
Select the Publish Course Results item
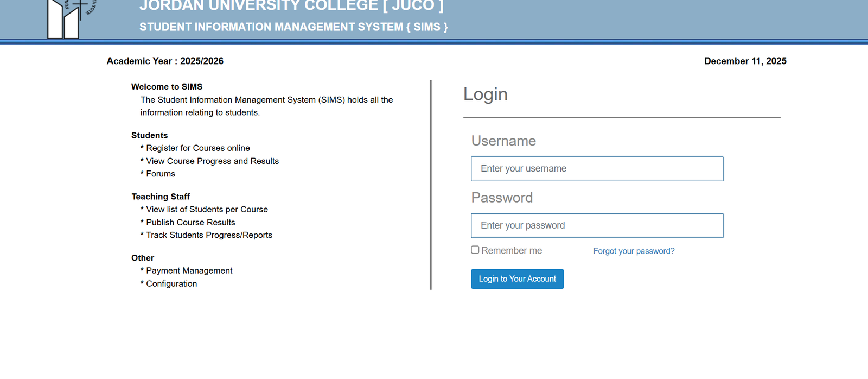coord(190,223)
